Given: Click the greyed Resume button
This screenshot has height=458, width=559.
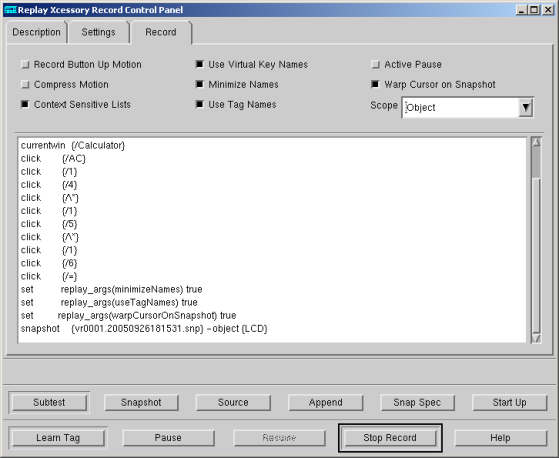Looking at the screenshot, I should tap(280, 438).
